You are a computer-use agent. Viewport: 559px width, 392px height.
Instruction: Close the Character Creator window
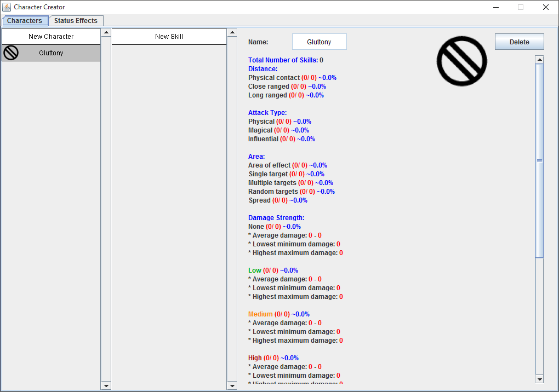tap(545, 7)
